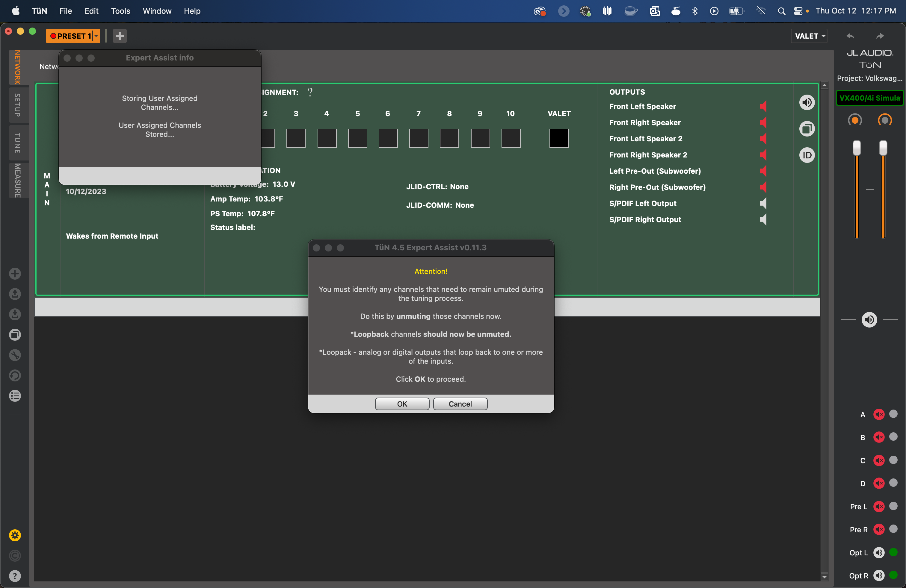Mute the Opt L channel
This screenshot has height=588, width=906.
[879, 552]
